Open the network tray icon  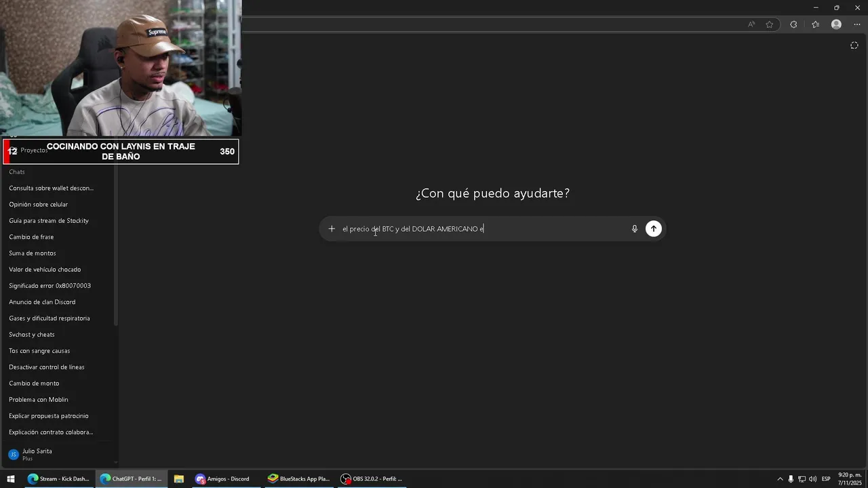(802, 479)
